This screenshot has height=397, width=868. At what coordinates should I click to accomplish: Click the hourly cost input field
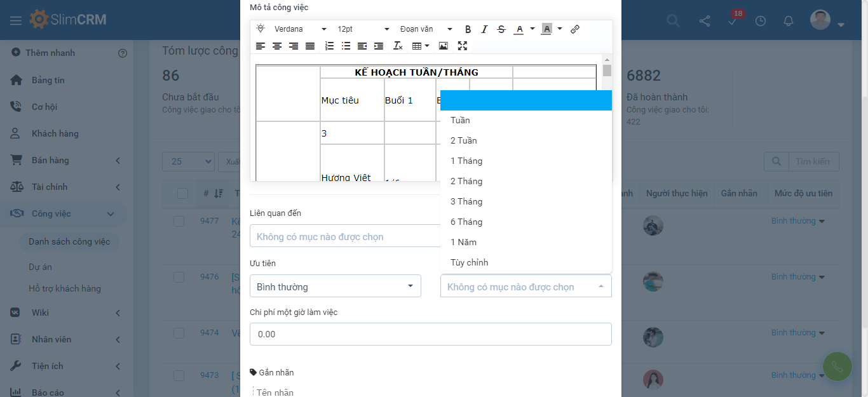(430, 334)
